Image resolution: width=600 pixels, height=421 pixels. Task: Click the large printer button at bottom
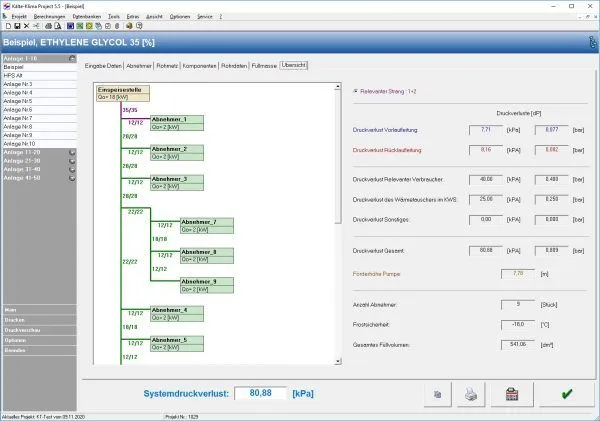coord(471,394)
